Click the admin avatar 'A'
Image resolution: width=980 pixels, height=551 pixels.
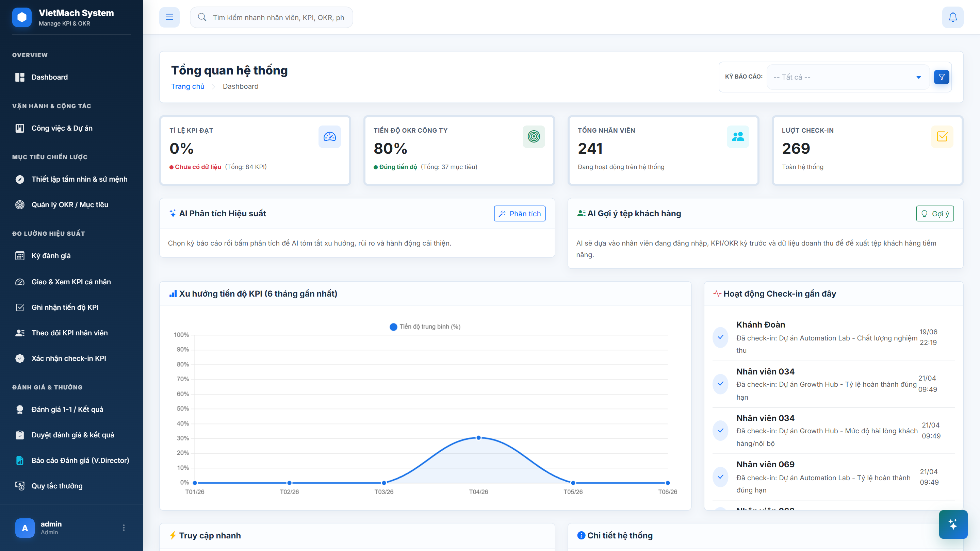[25, 528]
